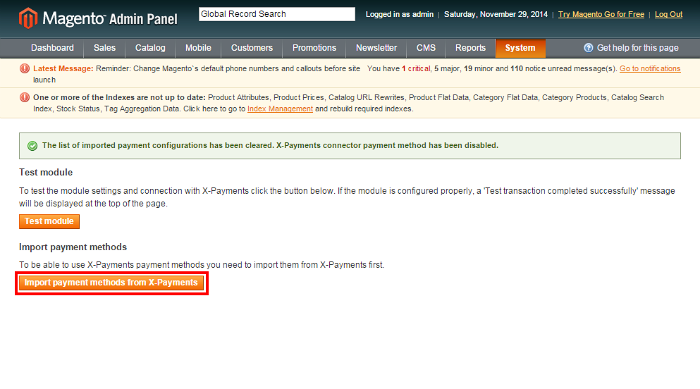The image size is (700, 389).
Task: Open Get help for this page
Action: (638, 48)
